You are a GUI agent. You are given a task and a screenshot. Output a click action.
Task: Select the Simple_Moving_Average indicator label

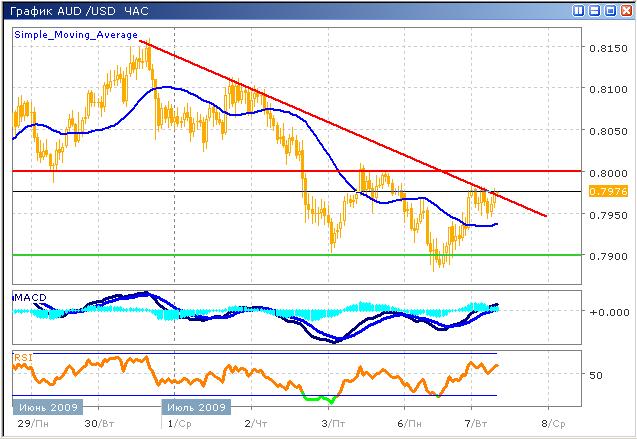pos(76,34)
